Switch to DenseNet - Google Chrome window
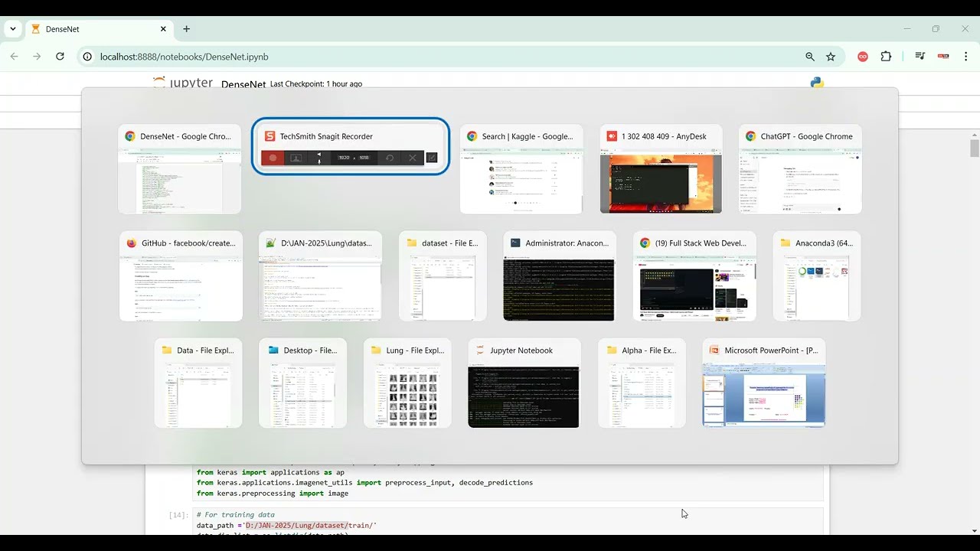 point(180,169)
